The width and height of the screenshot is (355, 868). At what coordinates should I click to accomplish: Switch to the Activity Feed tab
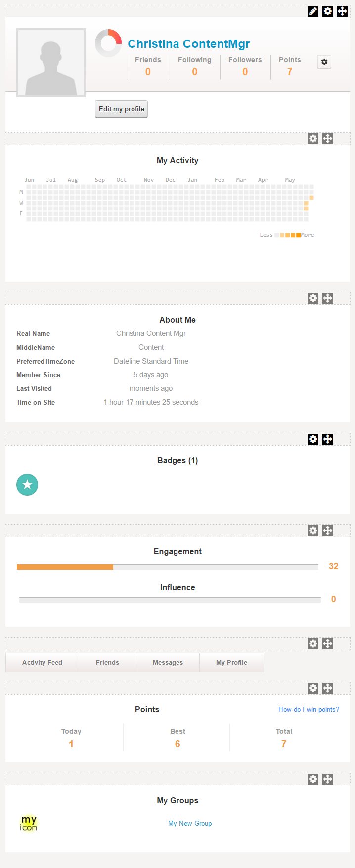[x=42, y=662]
